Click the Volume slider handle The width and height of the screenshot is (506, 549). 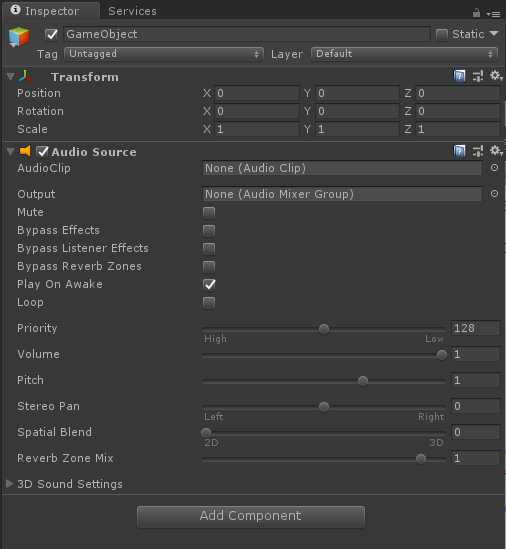click(x=442, y=355)
